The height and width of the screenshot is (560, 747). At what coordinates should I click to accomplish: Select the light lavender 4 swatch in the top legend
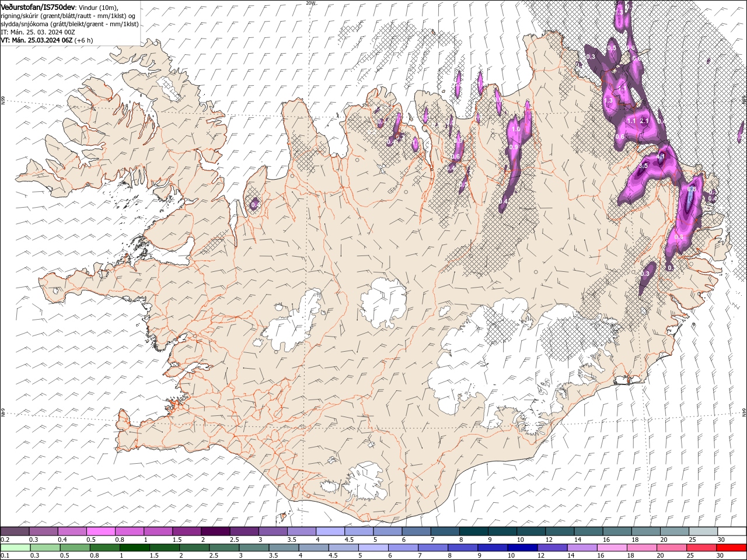tap(330, 531)
